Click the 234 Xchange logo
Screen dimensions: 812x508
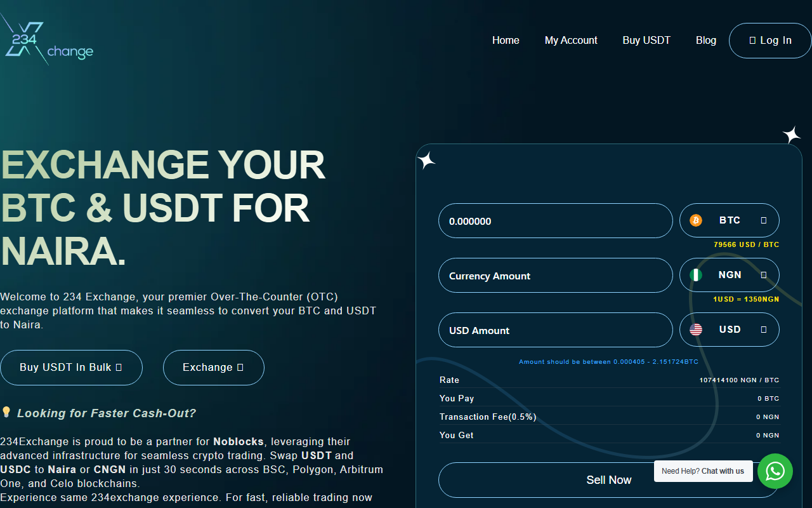[47, 40]
